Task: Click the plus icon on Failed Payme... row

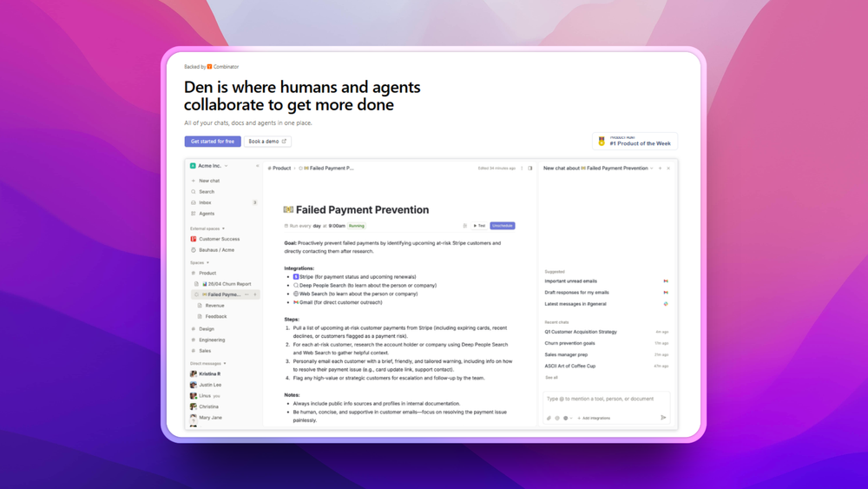Action: pos(255,294)
